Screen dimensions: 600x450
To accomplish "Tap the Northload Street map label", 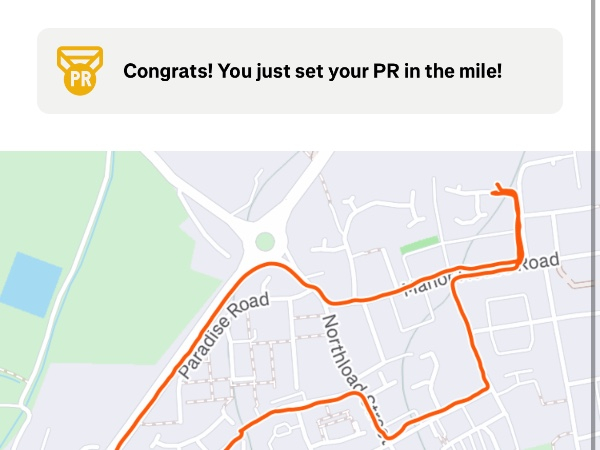I will pyautogui.click(x=352, y=373).
